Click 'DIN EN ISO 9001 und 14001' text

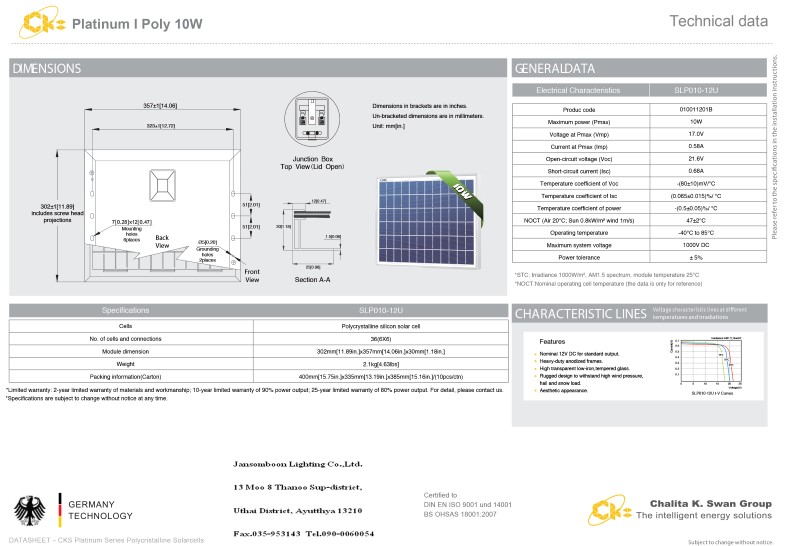468,505
